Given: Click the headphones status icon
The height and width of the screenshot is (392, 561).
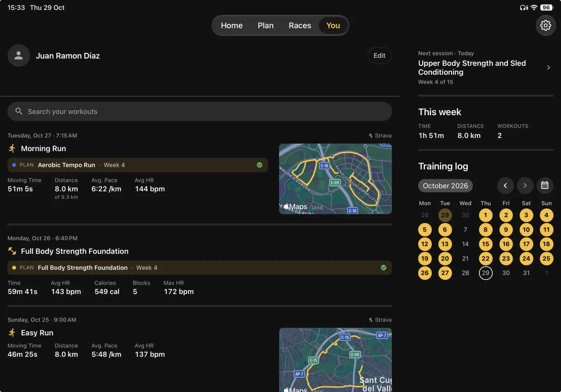Looking at the screenshot, I should (524, 7).
